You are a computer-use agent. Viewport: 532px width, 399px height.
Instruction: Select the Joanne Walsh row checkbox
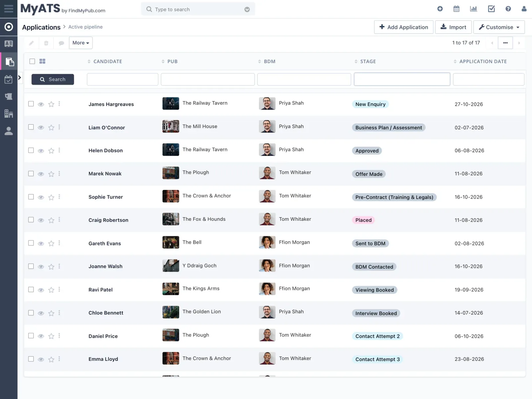coord(31,266)
